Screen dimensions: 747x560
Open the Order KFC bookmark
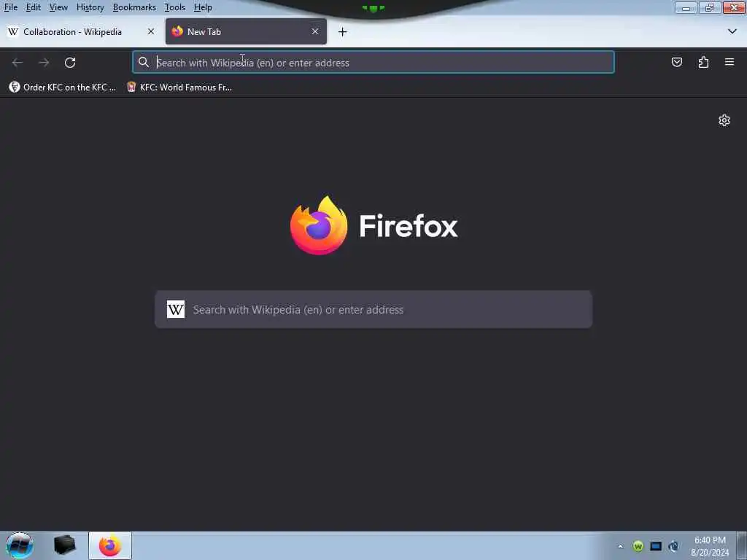[63, 87]
